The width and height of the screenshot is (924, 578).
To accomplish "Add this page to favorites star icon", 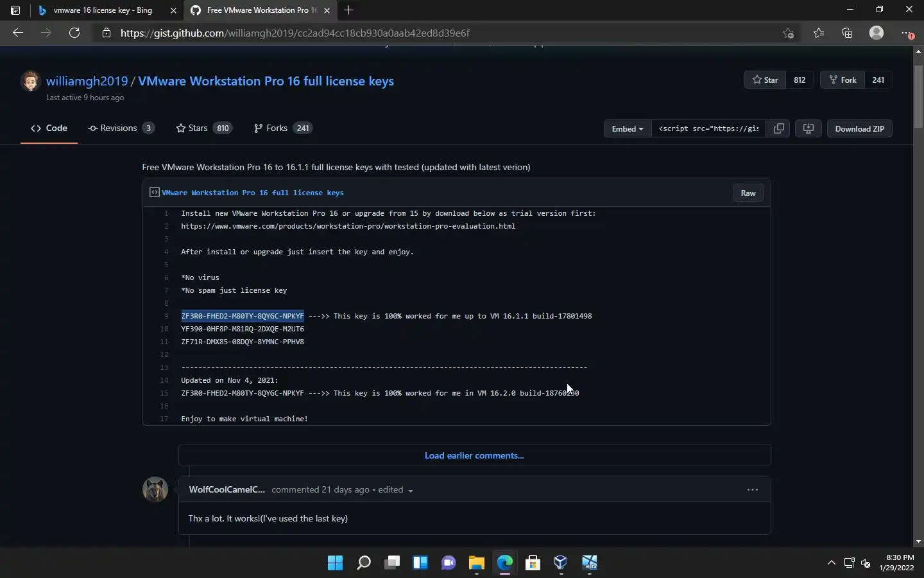I will 788,33.
